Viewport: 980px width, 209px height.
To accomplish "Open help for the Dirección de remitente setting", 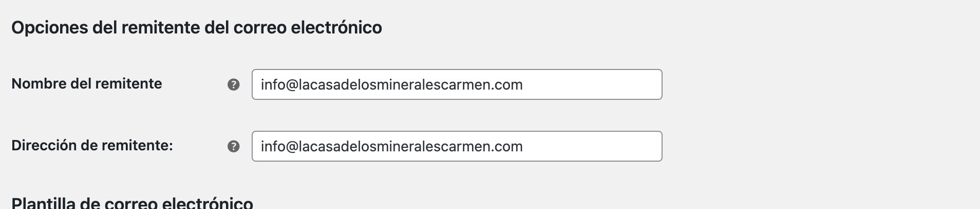I will pyautogui.click(x=233, y=146).
